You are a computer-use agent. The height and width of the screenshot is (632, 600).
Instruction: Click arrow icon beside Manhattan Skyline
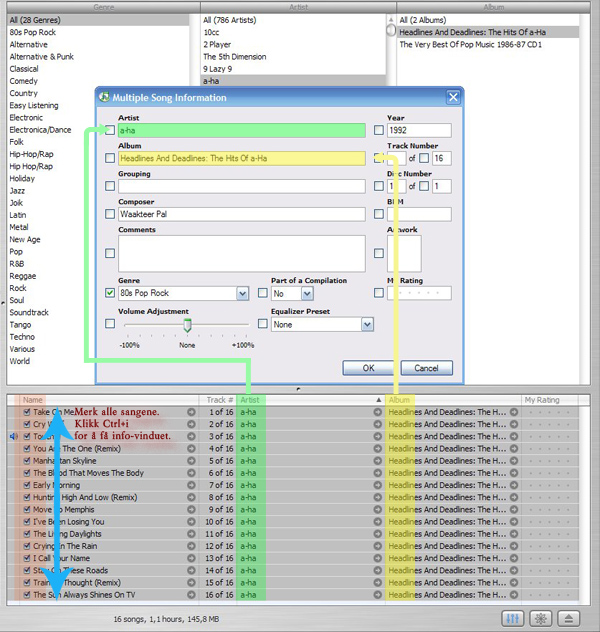pos(191,461)
